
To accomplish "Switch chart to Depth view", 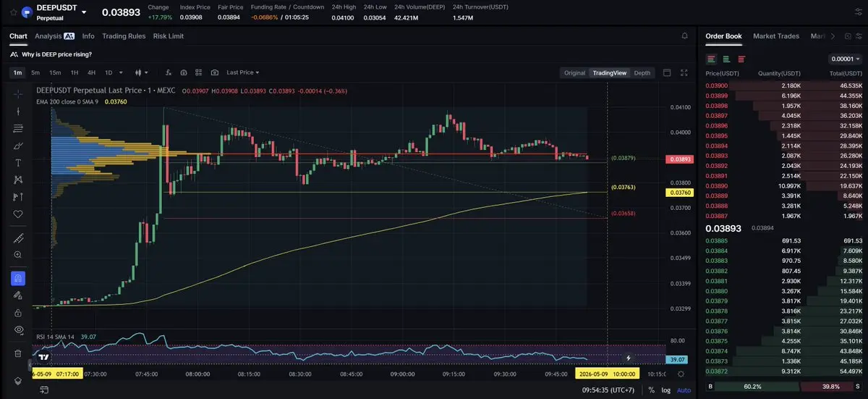I will 642,72.
